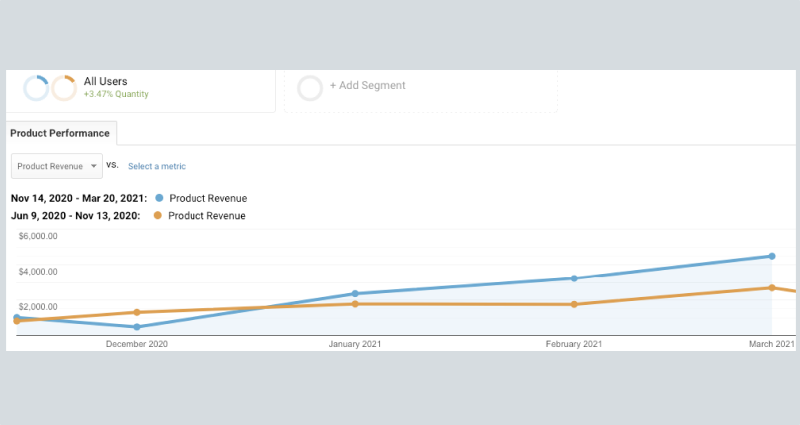This screenshot has height=425, width=800.
Task: Click the blue data point above February 2021
Action: point(574,278)
